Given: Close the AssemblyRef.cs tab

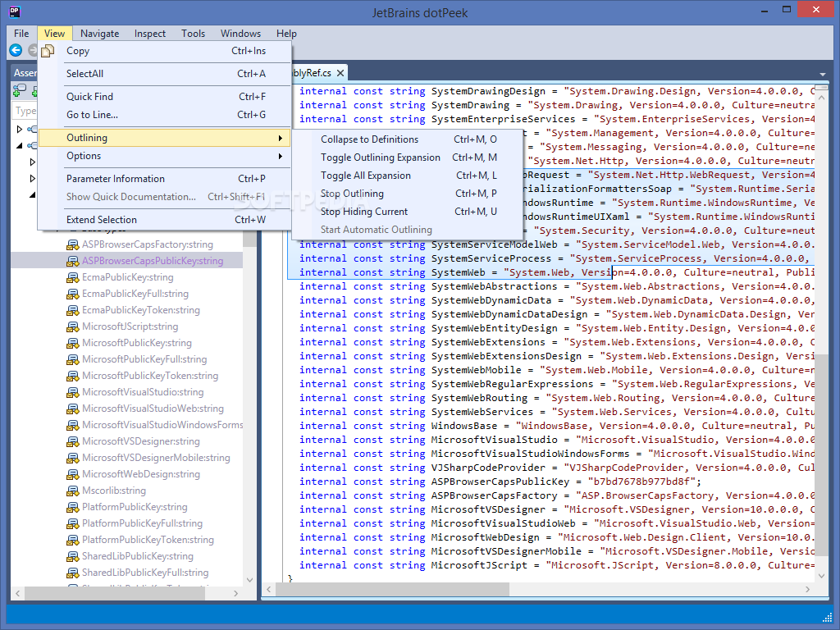Looking at the screenshot, I should pos(340,73).
